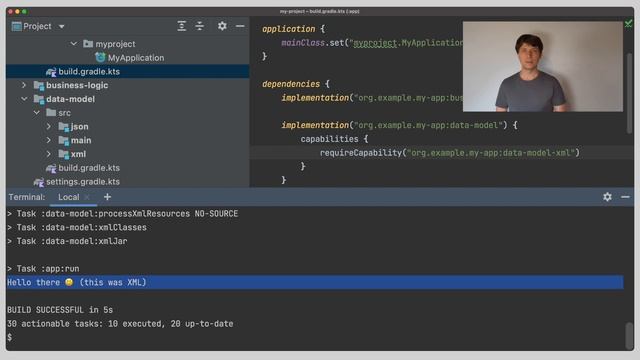Click the 'application {' line in editor
Viewport: 640px width, 360px height.
coord(293,29)
